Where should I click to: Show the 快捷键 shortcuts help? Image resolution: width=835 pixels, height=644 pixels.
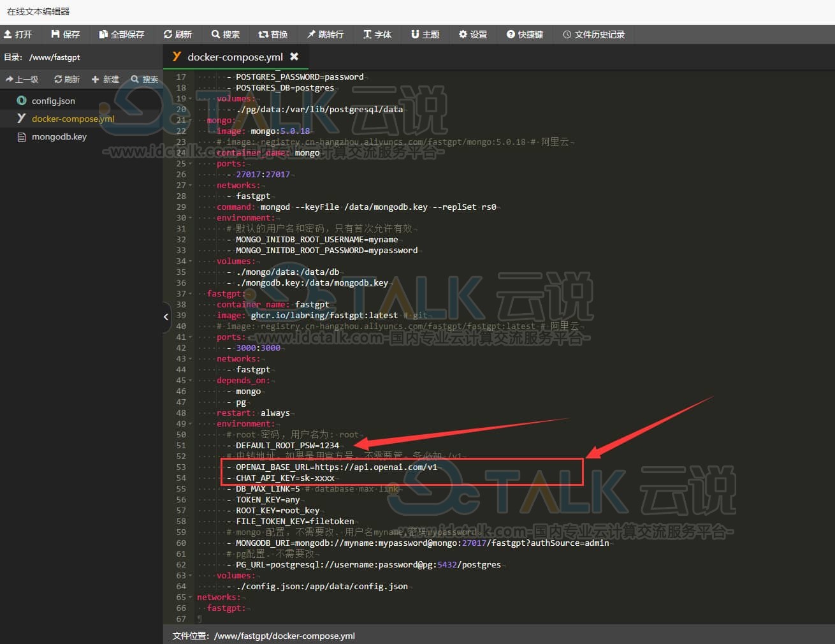coord(525,34)
